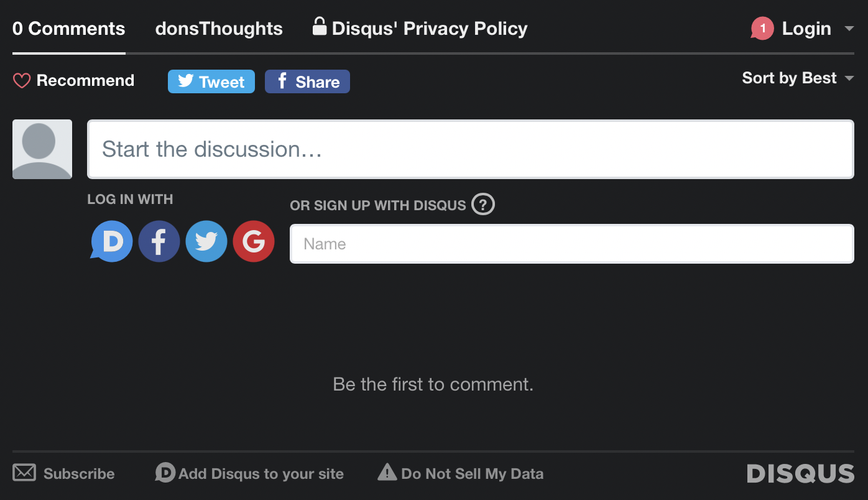Log in with the Twitter icon

pos(206,241)
